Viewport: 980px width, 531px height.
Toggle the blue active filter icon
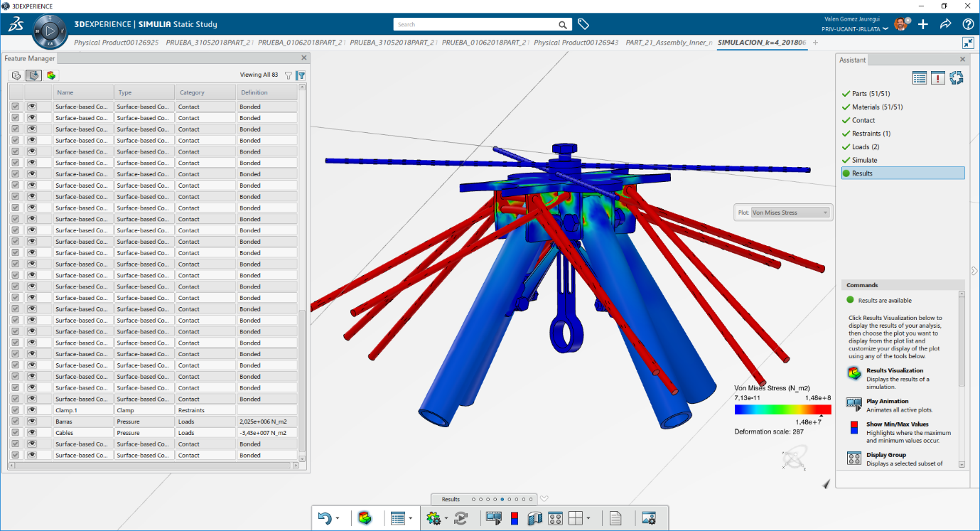coord(301,75)
